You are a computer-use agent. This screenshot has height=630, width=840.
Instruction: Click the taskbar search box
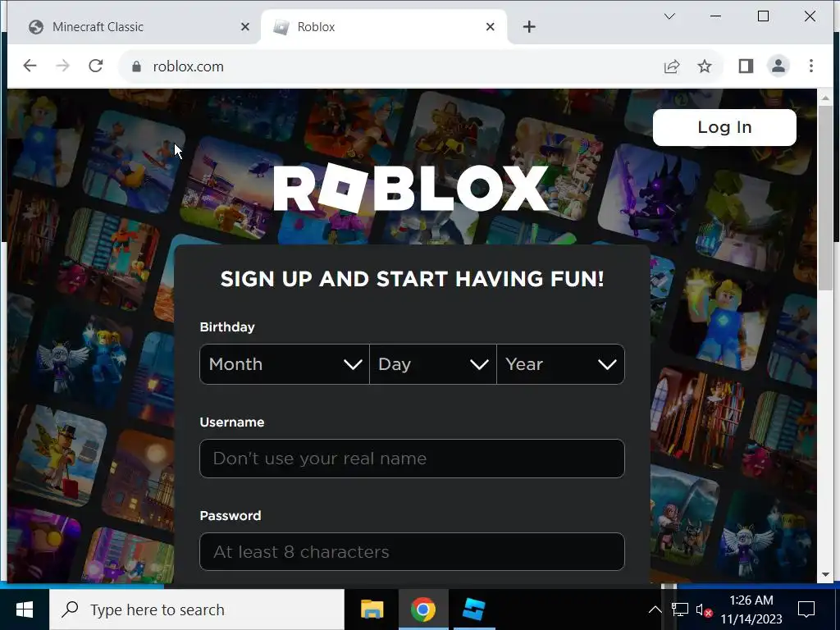pos(197,609)
